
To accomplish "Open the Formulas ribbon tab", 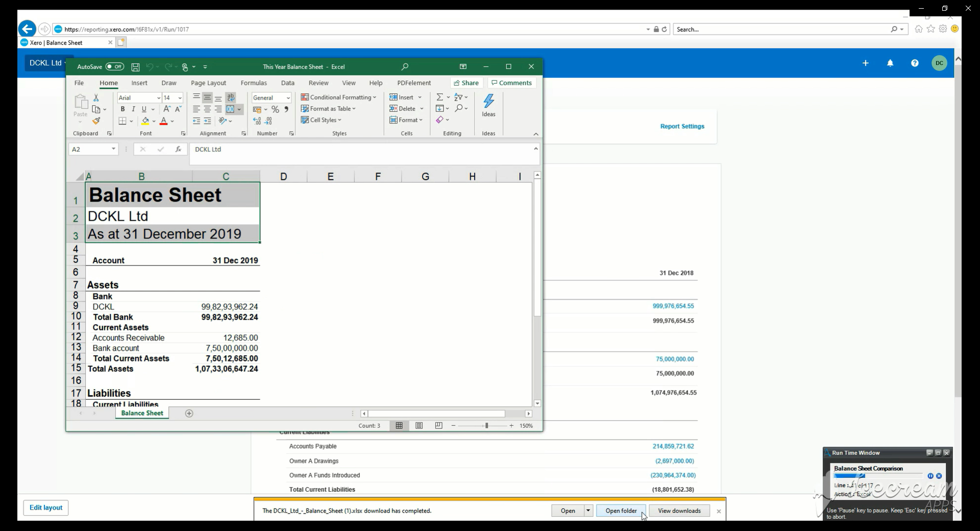I will pyautogui.click(x=254, y=83).
